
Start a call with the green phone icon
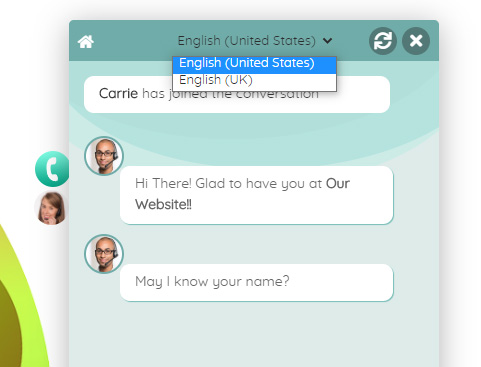(x=52, y=169)
